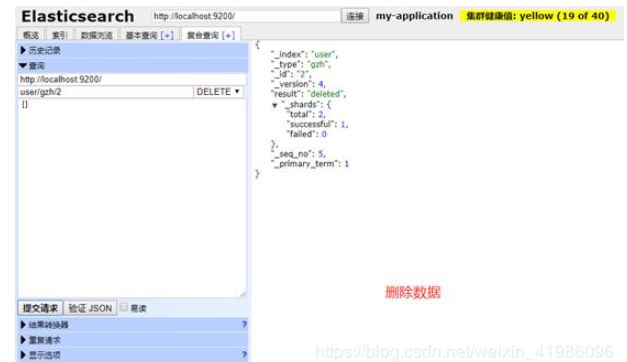Open the 数据浏览 browser tab
This screenshot has height=362, width=627.
pyautogui.click(x=96, y=35)
